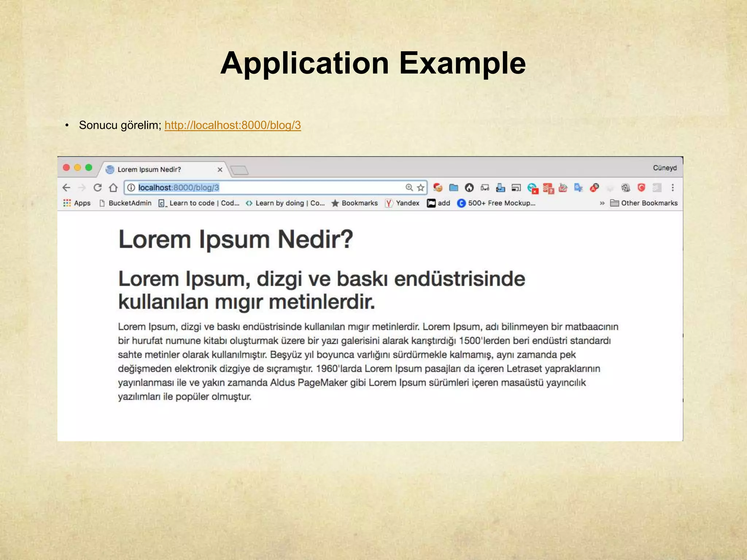Open the Apps shortcut in bookmarks bar

(77, 203)
